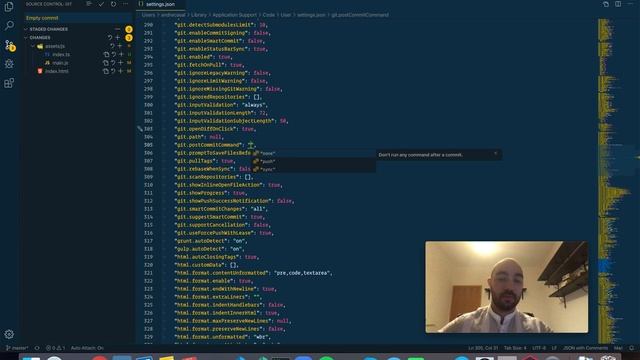Open errors and warnings in status bar
This screenshot has height=360, width=640.
(55, 348)
